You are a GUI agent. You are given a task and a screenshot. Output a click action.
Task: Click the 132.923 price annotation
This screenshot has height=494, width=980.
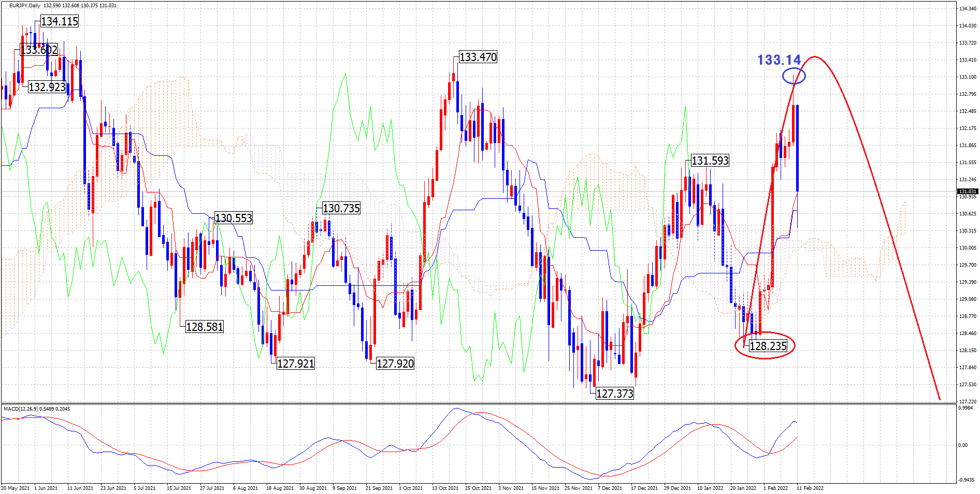click(x=47, y=87)
